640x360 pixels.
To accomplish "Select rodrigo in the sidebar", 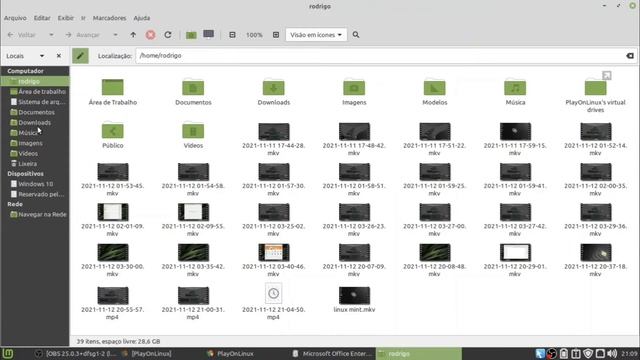I will pos(36,81).
